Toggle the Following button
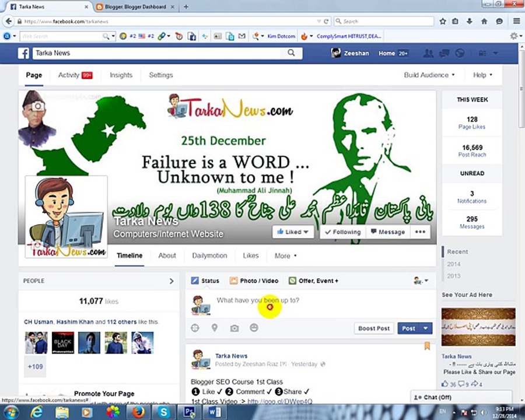525x420 pixels. (x=343, y=232)
